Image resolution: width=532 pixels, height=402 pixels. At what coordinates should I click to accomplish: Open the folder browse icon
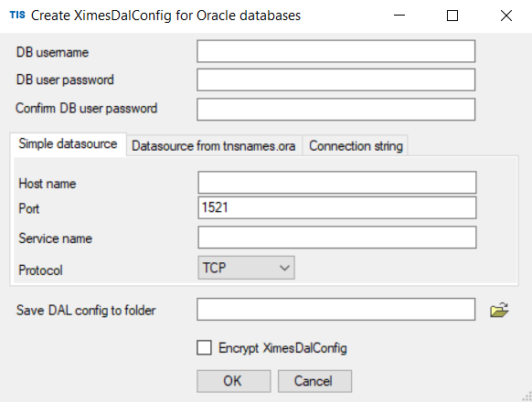(x=499, y=310)
